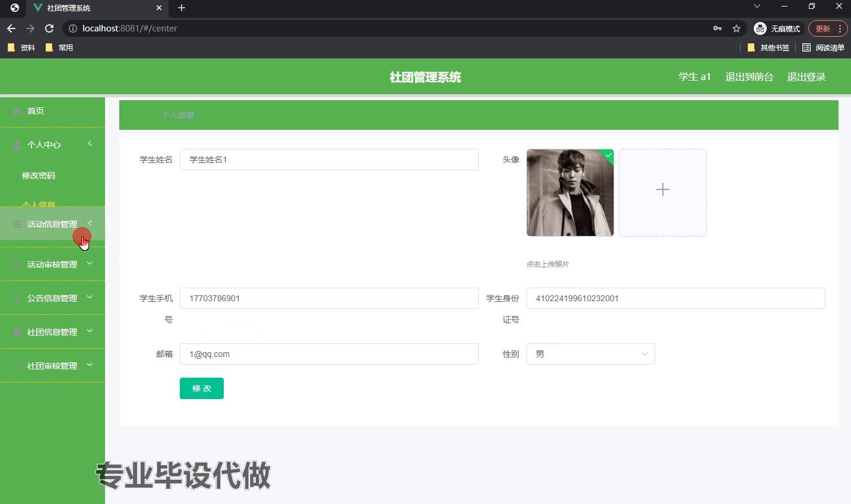Reload the page with the refresh icon
Screen dimensions: 851x504
[49, 28]
